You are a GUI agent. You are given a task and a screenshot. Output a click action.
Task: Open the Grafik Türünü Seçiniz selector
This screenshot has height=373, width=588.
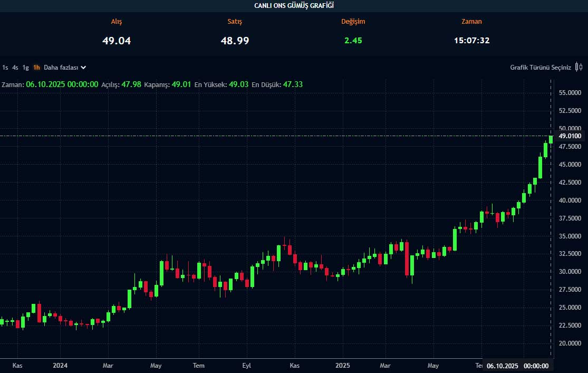coord(540,68)
